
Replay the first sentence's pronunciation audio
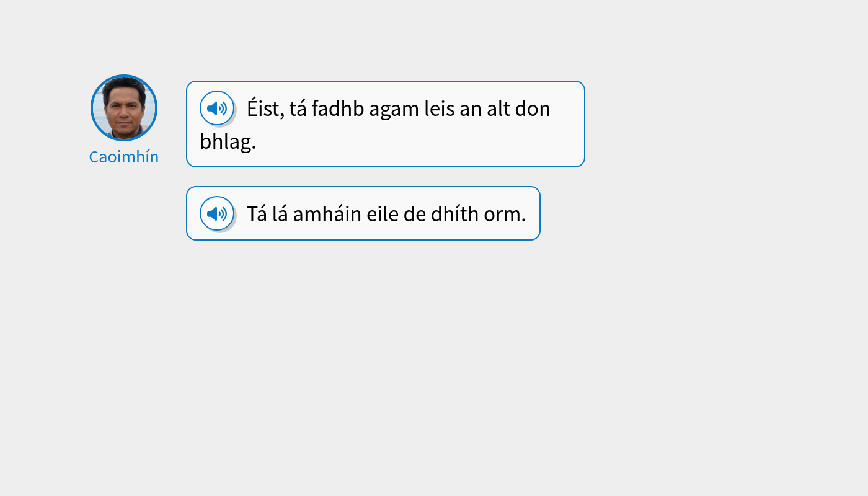(217, 108)
